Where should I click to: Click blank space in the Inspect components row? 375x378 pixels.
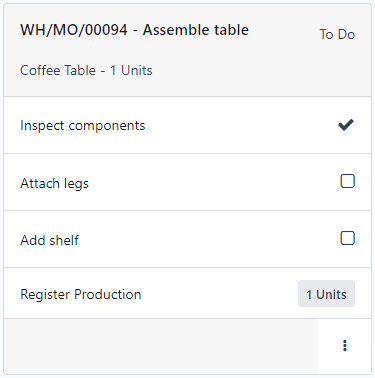pyautogui.click(x=240, y=125)
